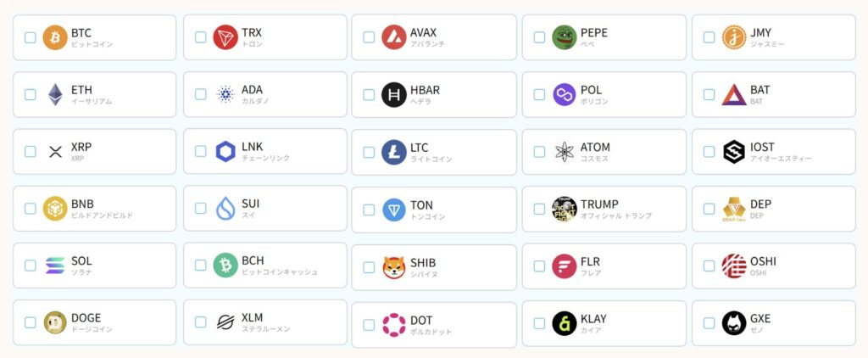Screen dimensions: 868x358
Task: Click the ATOM コスモス card
Action: [604, 152]
